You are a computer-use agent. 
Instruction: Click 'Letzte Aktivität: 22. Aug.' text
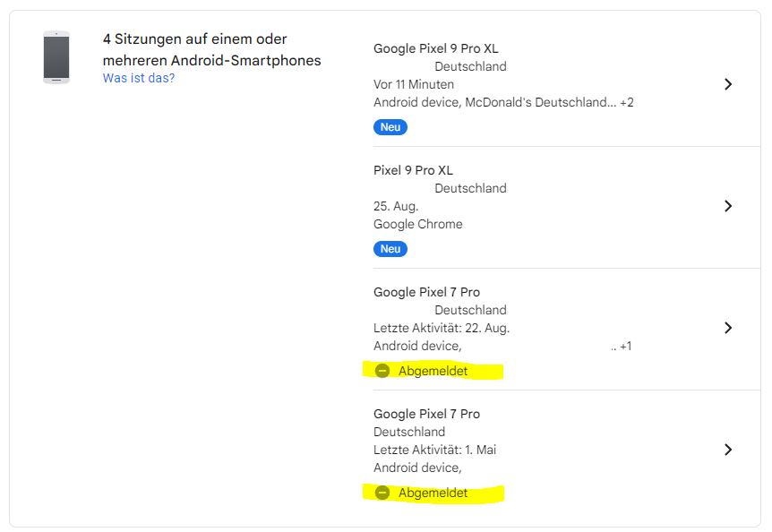442,328
